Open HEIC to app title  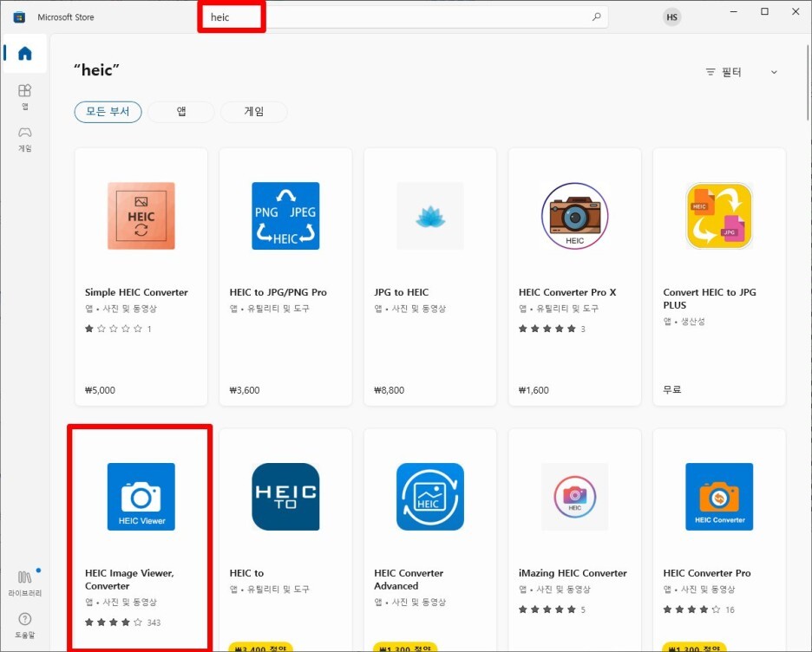[246, 573]
